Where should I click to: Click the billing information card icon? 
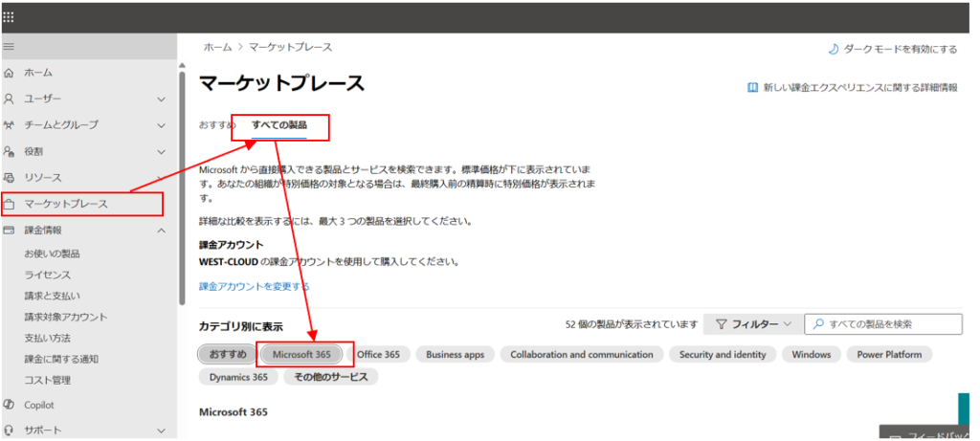(9, 230)
